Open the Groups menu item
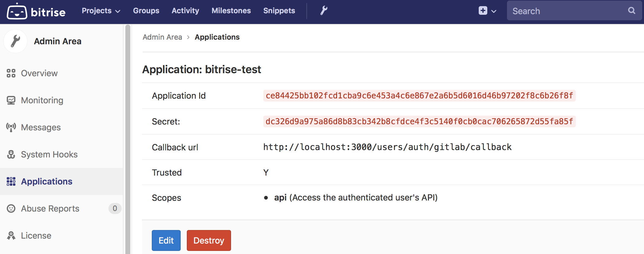The image size is (644, 254). (x=146, y=11)
